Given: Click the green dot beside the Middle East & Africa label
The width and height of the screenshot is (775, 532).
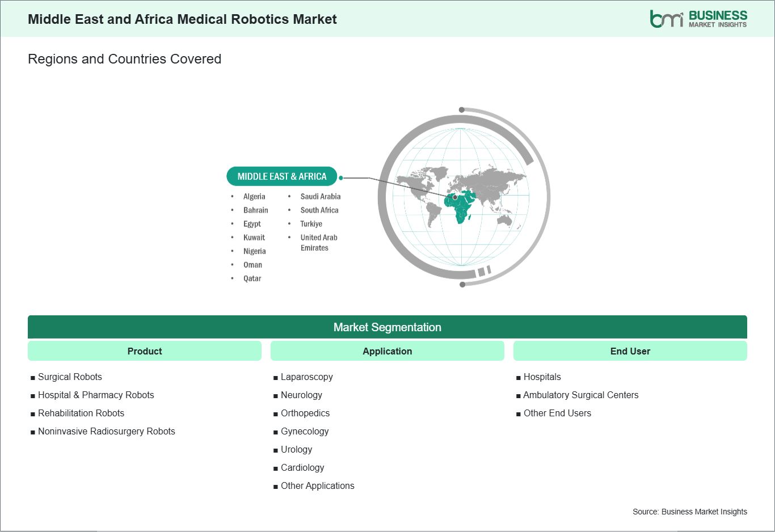Looking at the screenshot, I should click(x=341, y=178).
